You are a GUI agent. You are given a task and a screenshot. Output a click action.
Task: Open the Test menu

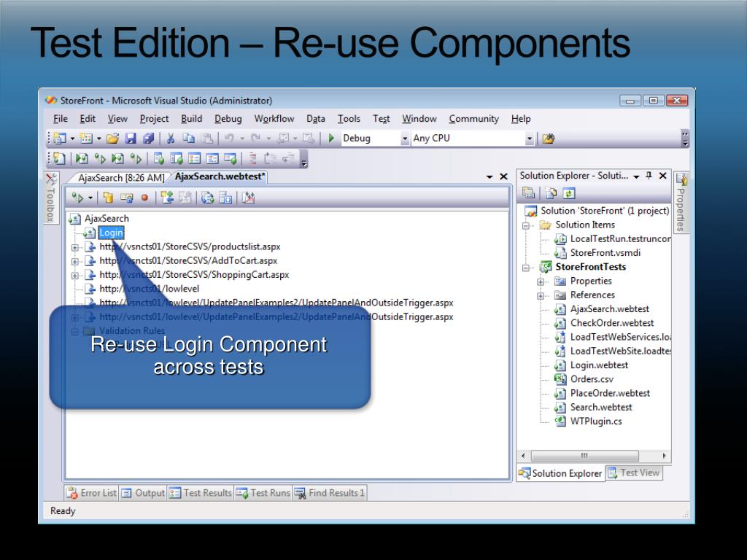coord(381,119)
